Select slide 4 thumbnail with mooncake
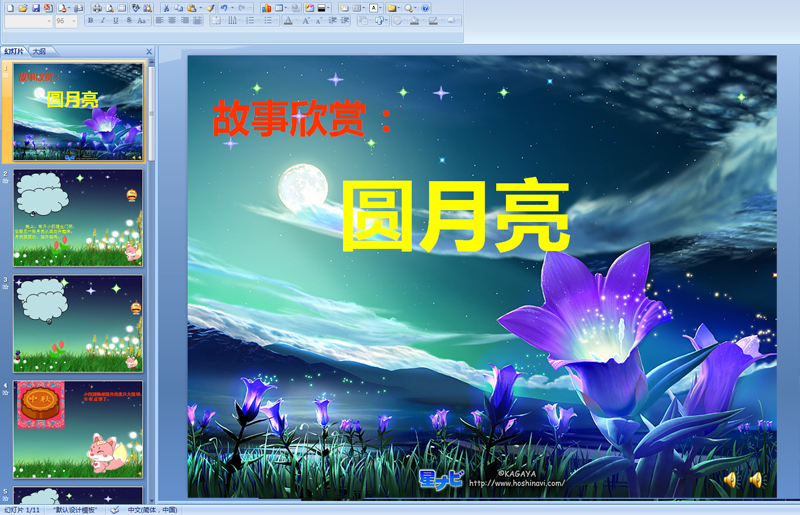The width and height of the screenshot is (800, 515). click(x=78, y=429)
